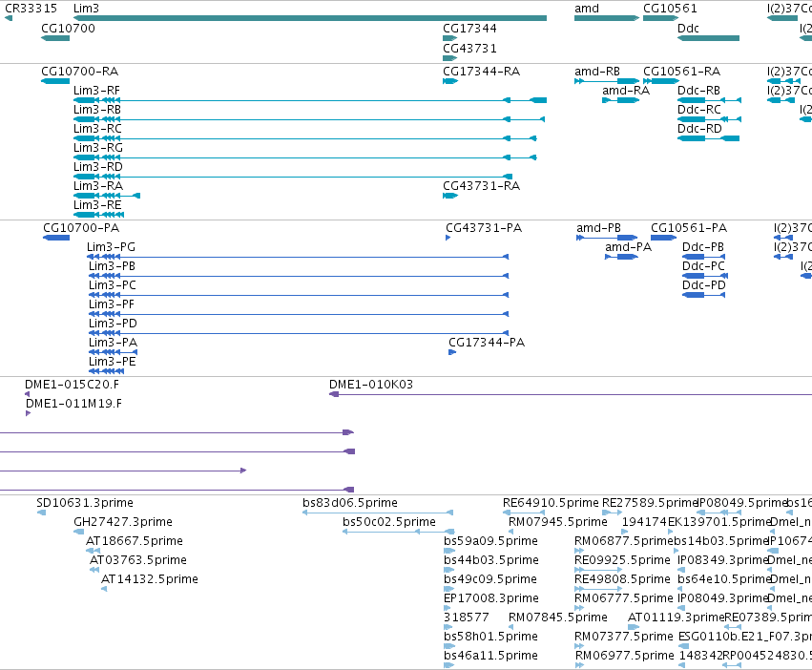Select EST bs59a09.5prime label
Viewport: 812px width, 670px height.
click(491, 541)
